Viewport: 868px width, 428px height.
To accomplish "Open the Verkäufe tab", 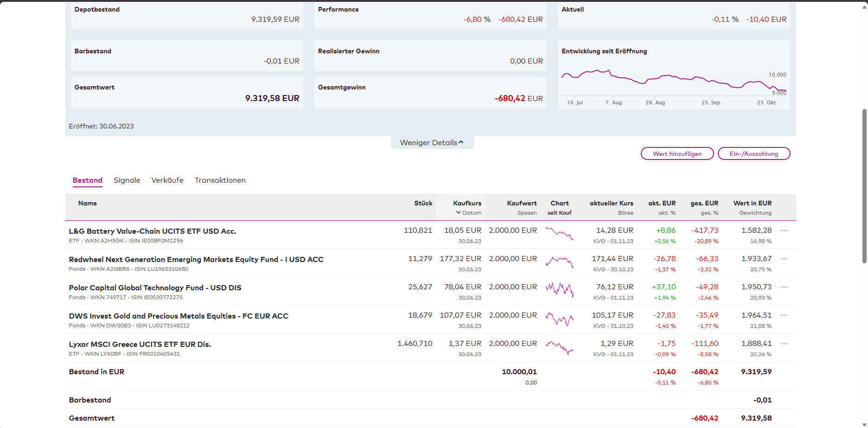I will click(167, 180).
